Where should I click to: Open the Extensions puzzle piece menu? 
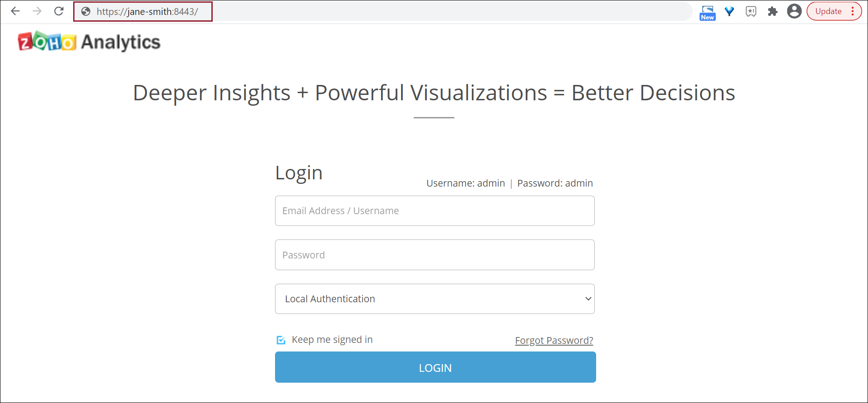click(x=773, y=11)
